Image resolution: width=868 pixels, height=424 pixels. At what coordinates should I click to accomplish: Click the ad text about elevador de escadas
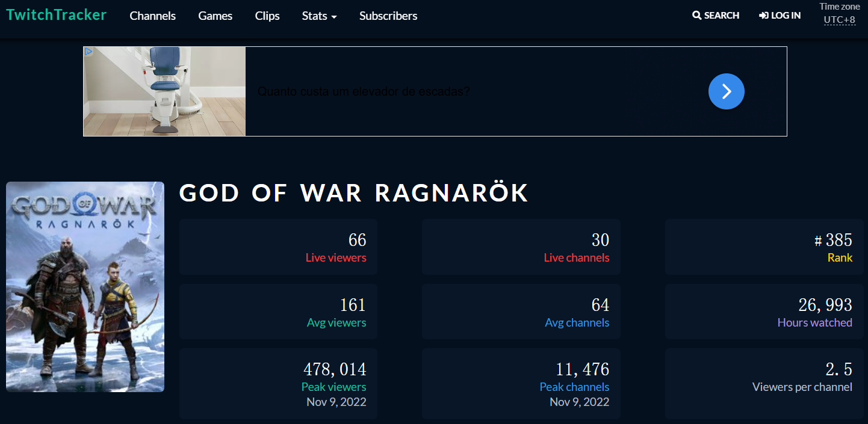(x=364, y=91)
